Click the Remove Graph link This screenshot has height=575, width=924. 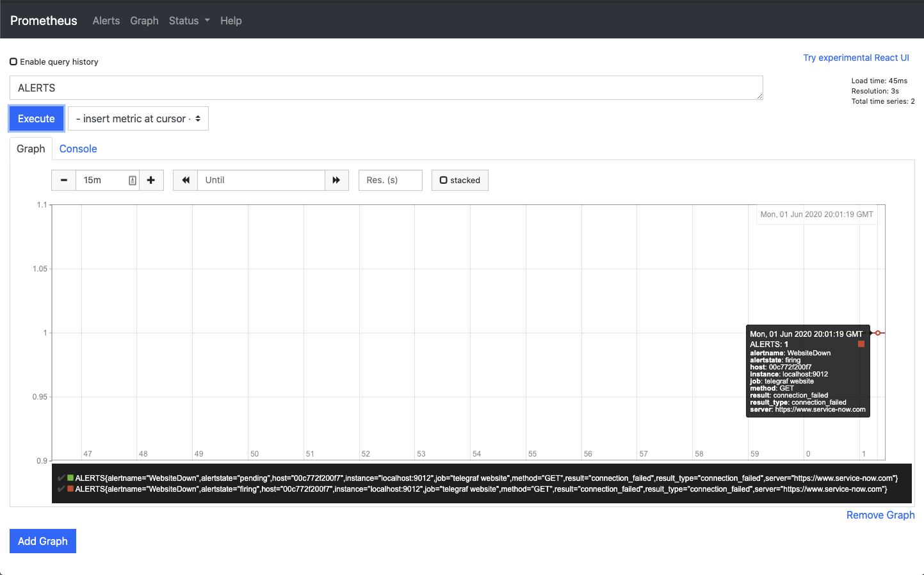880,515
